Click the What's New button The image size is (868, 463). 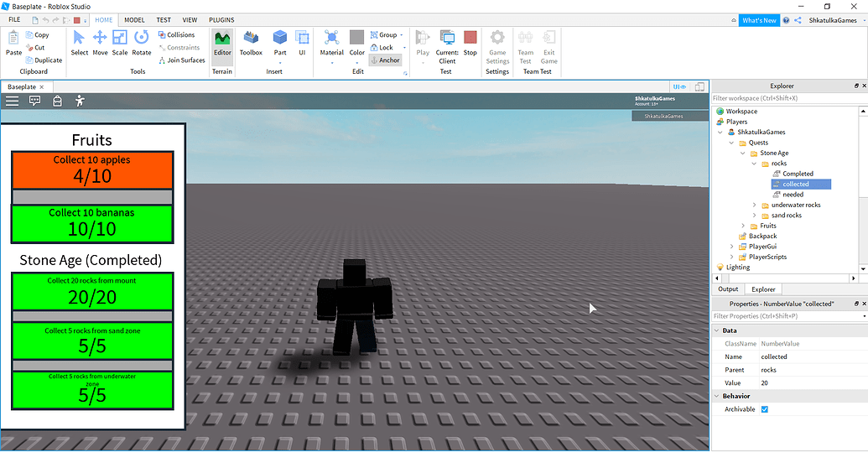(759, 20)
